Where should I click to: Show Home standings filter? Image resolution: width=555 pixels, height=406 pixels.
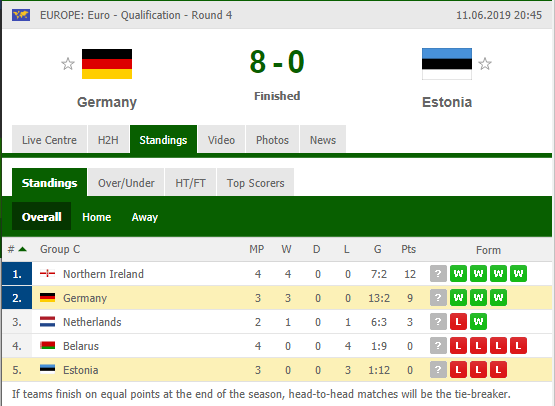pyautogui.click(x=97, y=217)
